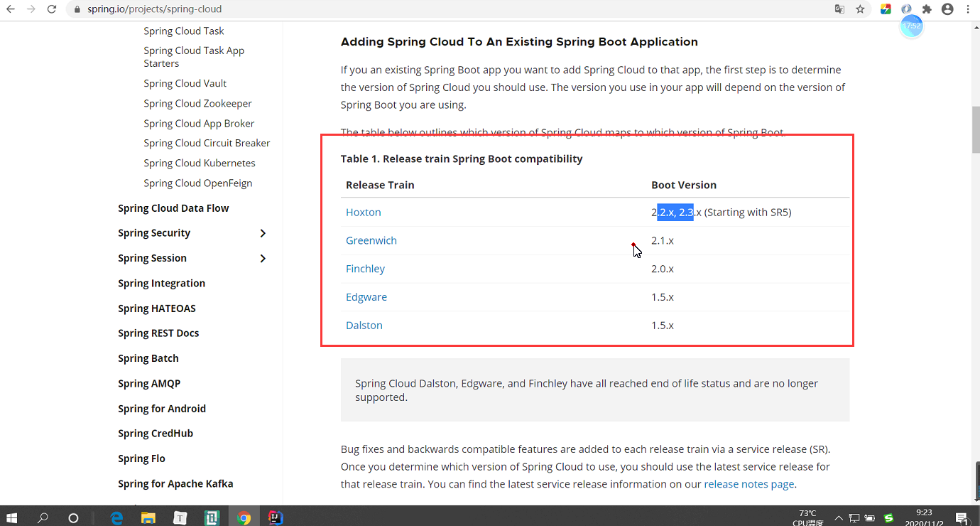This screenshot has width=980, height=526.
Task: Expand the Spring Security sidebar section
Action: point(263,233)
